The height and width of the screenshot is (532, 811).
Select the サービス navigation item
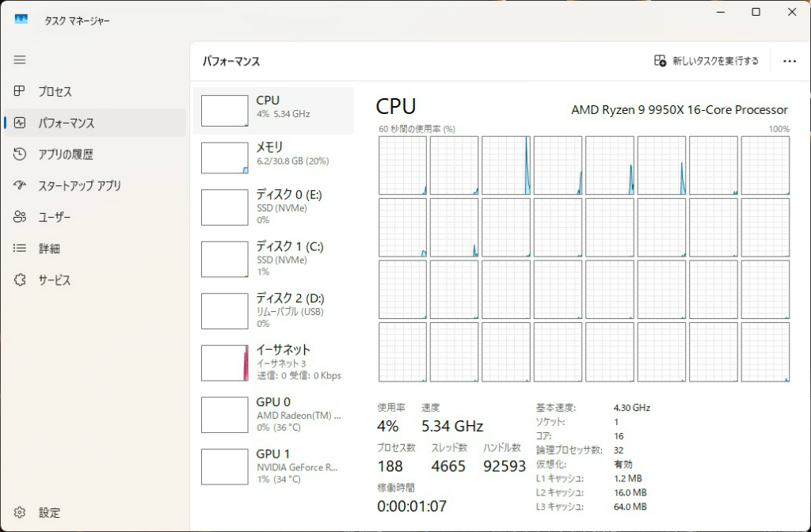click(95, 280)
